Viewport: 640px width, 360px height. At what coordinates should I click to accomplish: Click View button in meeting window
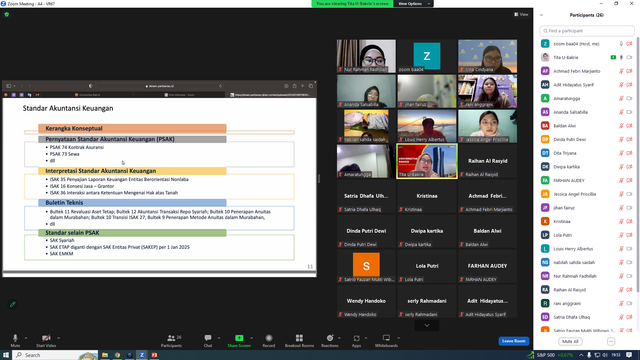[x=521, y=14]
